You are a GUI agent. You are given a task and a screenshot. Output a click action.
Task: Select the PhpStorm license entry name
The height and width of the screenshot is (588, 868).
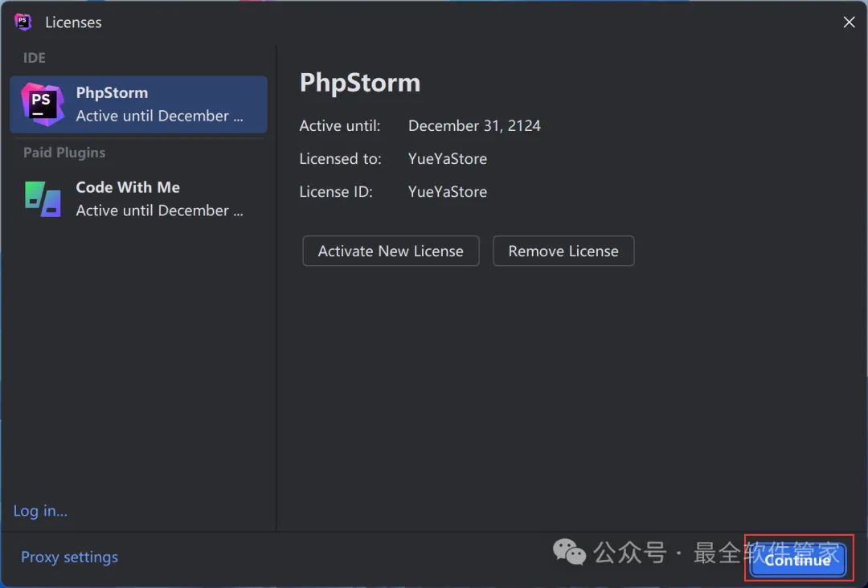(x=112, y=92)
